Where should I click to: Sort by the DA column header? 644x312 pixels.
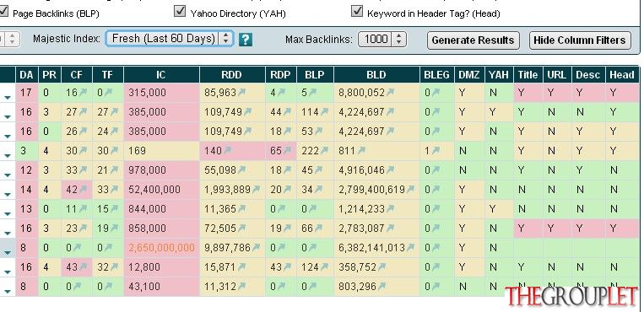(26, 75)
